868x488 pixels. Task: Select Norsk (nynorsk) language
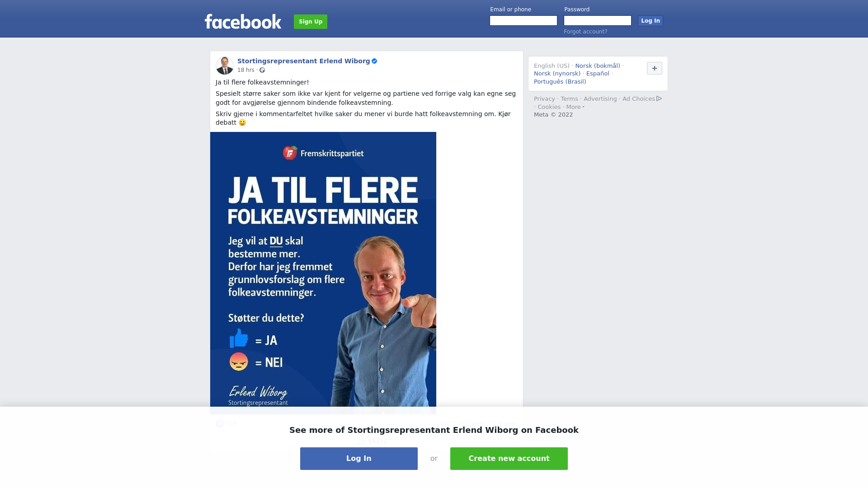pyautogui.click(x=557, y=74)
